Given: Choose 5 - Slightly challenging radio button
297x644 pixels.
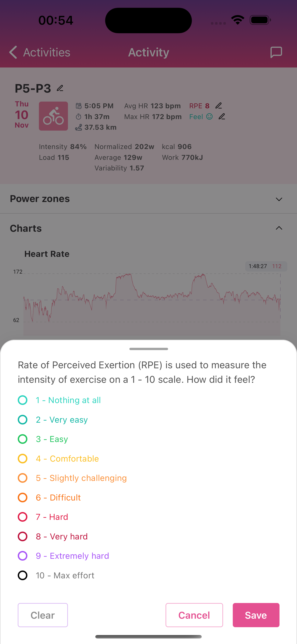Looking at the screenshot, I should [x=23, y=478].
